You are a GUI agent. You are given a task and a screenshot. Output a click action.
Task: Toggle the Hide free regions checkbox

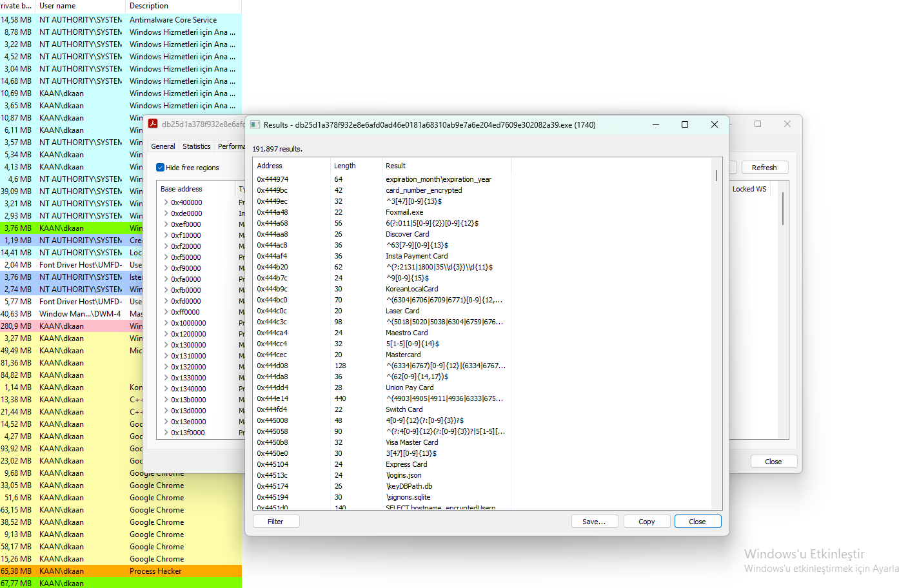click(x=160, y=168)
